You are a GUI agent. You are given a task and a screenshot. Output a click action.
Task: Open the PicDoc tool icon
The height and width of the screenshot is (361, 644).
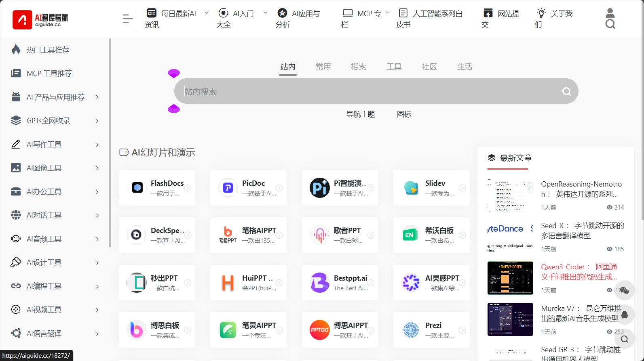228,188
